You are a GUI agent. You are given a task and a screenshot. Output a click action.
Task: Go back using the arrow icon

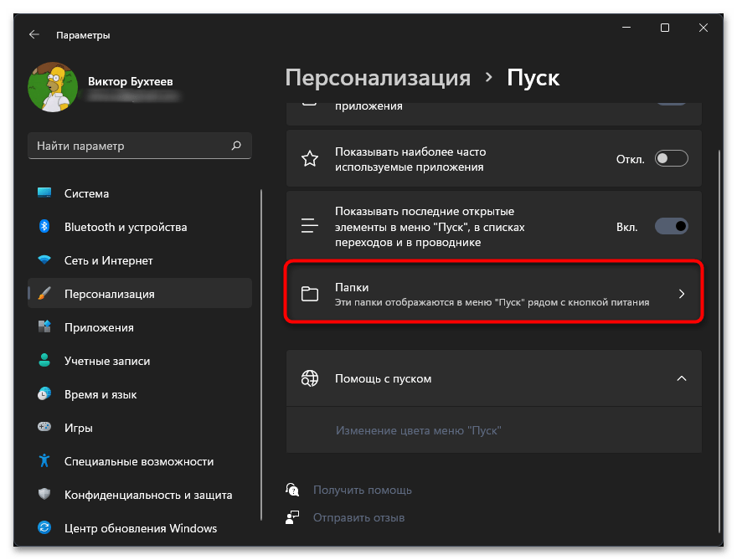(33, 35)
